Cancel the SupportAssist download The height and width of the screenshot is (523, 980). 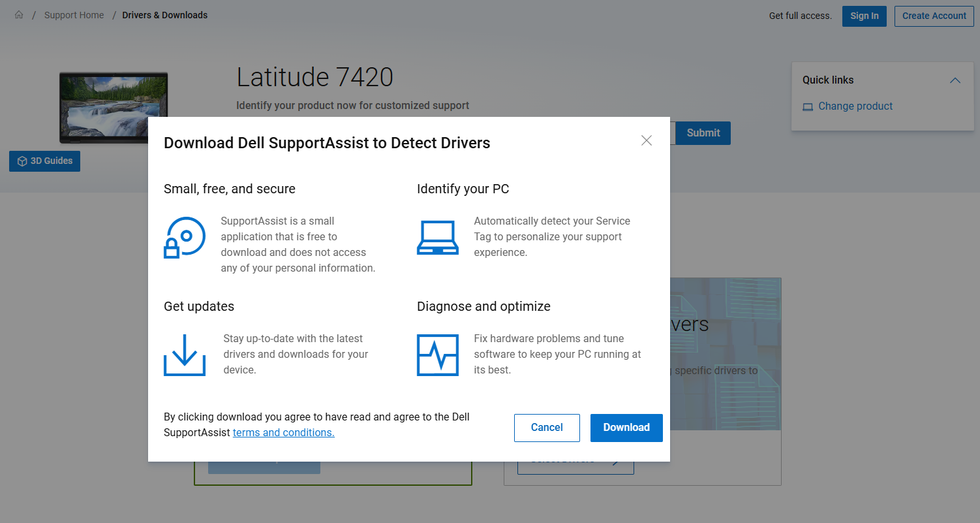pyautogui.click(x=547, y=428)
